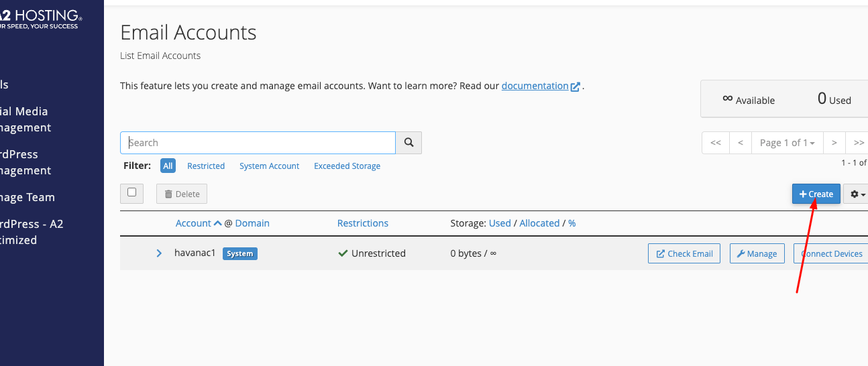Viewport: 868px width, 366px height.
Task: Click the search magnifier icon button
Action: [409, 143]
